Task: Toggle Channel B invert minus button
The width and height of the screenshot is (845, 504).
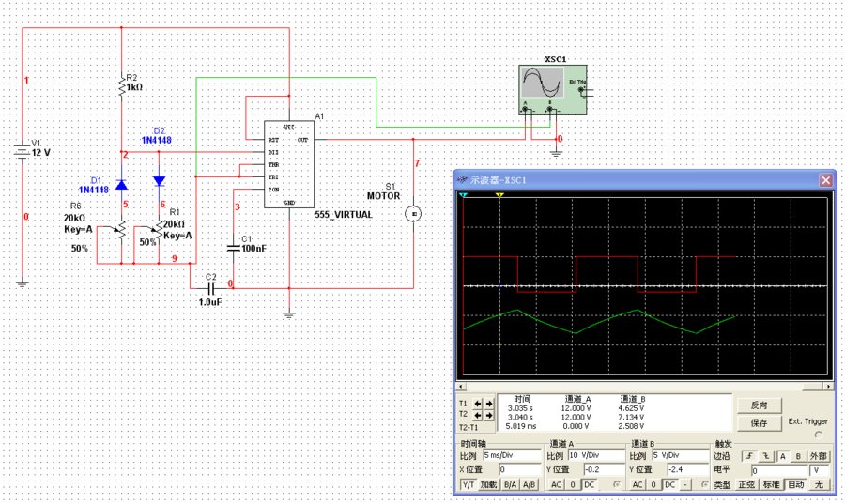Action: pyautogui.click(x=685, y=484)
